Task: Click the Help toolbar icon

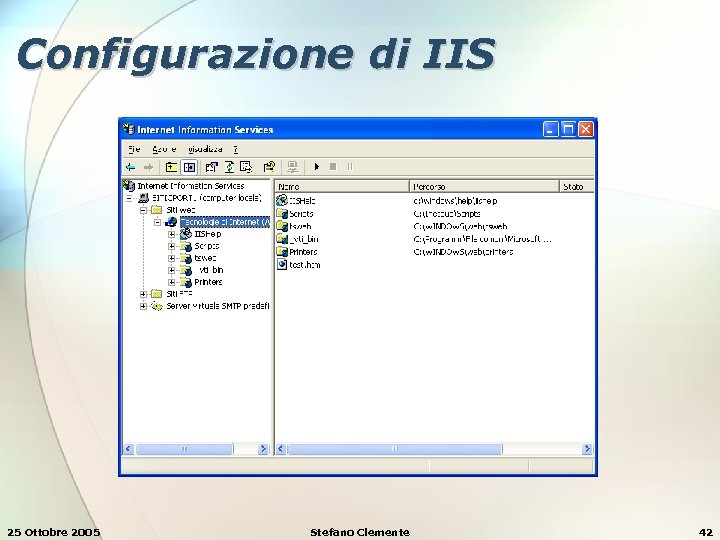Action: [269, 167]
